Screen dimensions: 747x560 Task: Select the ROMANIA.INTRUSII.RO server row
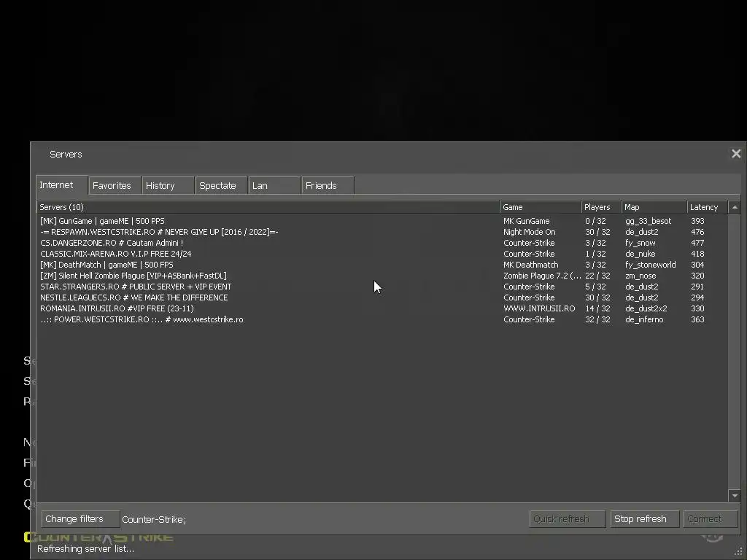pos(382,308)
